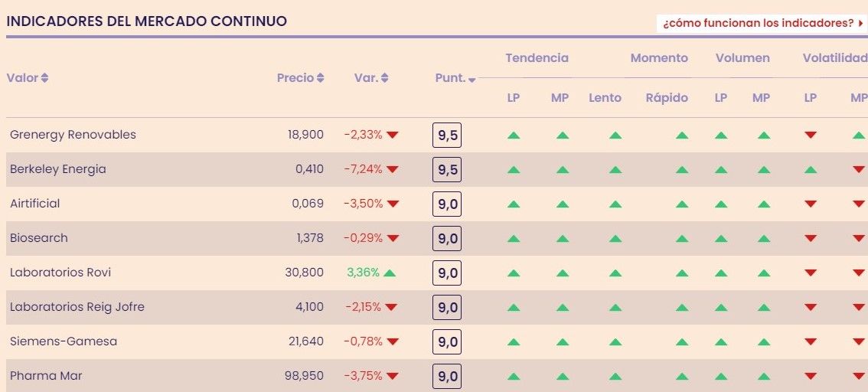The image size is (868, 392).
Task: Click green up arrow beside Laboratorios Rovi 3,36%
Action: (390, 273)
